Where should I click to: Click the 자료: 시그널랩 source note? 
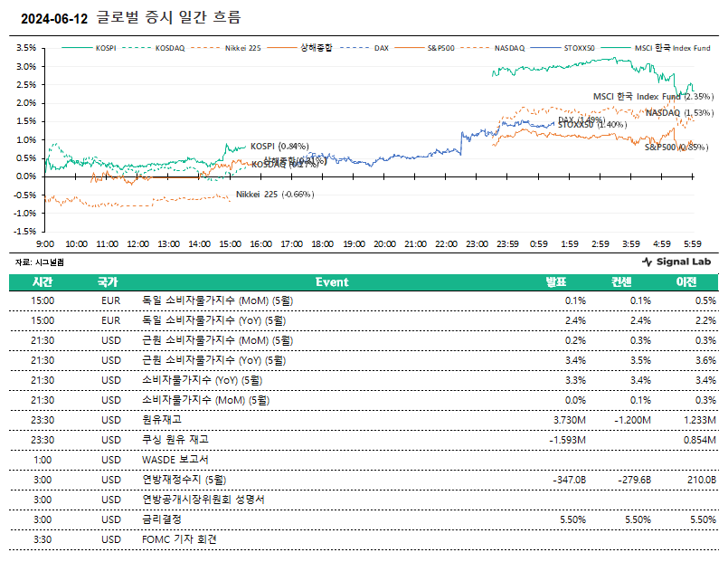(40, 262)
